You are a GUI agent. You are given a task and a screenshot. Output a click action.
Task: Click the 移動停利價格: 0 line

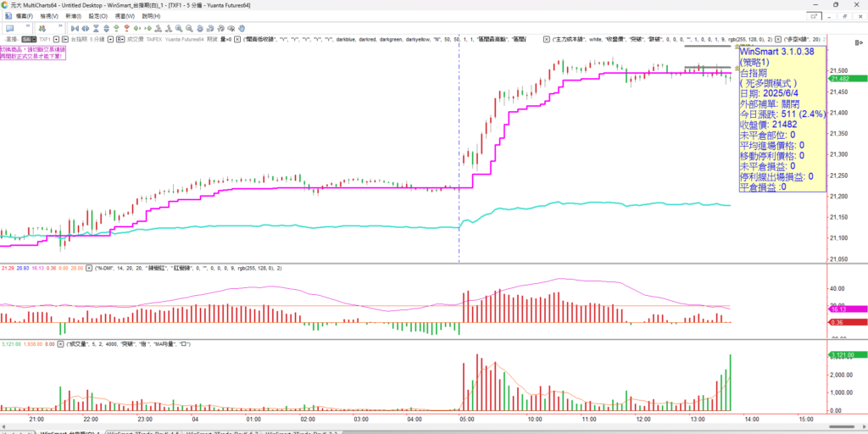[x=772, y=156]
